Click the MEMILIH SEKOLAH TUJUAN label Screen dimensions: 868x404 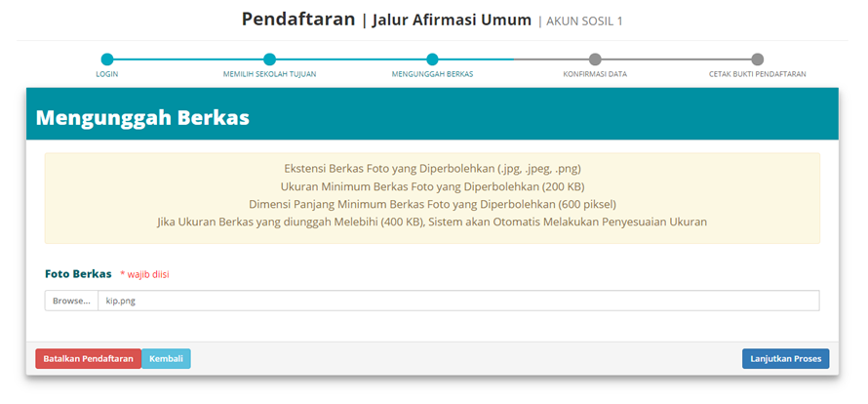269,74
